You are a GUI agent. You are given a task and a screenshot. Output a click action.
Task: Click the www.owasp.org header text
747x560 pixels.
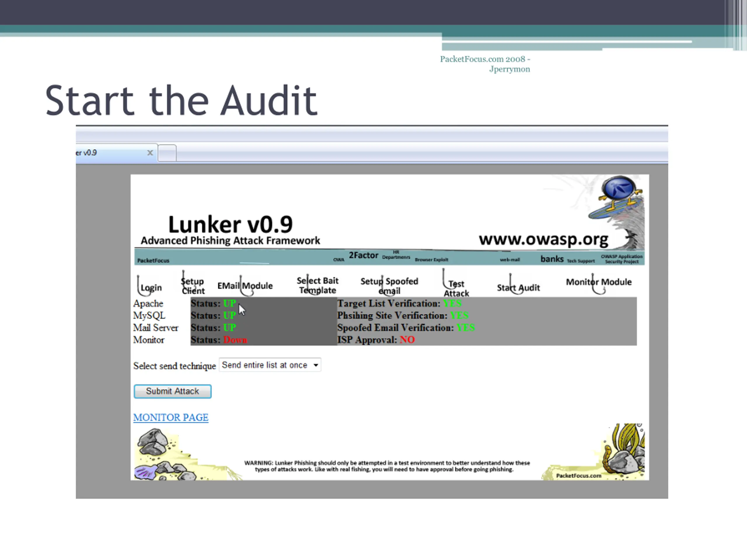point(543,240)
